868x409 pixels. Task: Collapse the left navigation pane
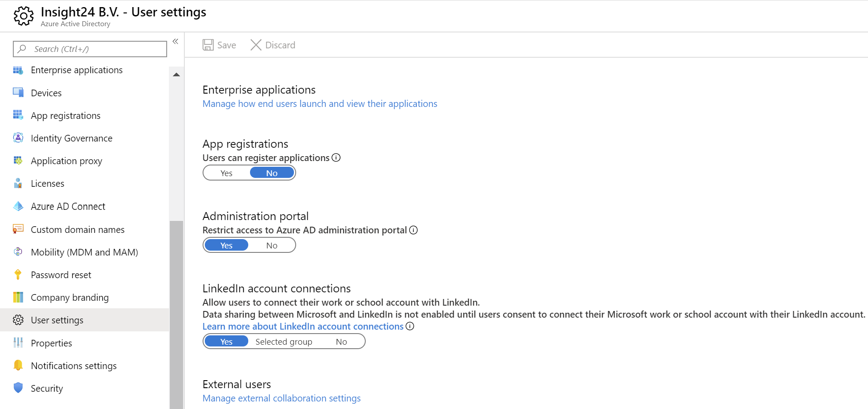(x=175, y=41)
